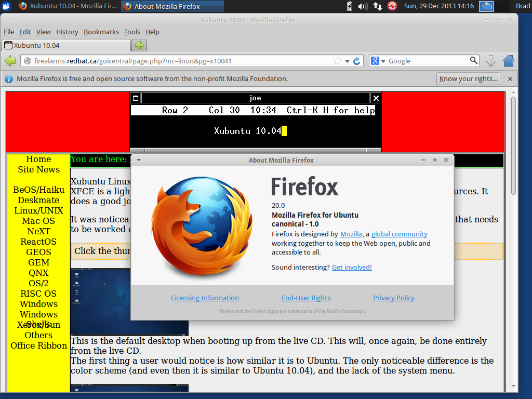Open the End-User Rights link

point(306,298)
